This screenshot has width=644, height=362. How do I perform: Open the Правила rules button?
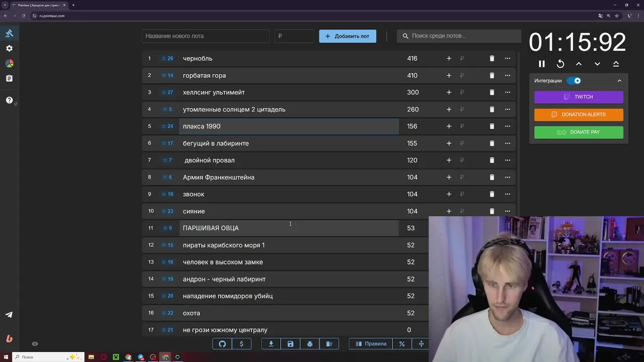tap(371, 344)
